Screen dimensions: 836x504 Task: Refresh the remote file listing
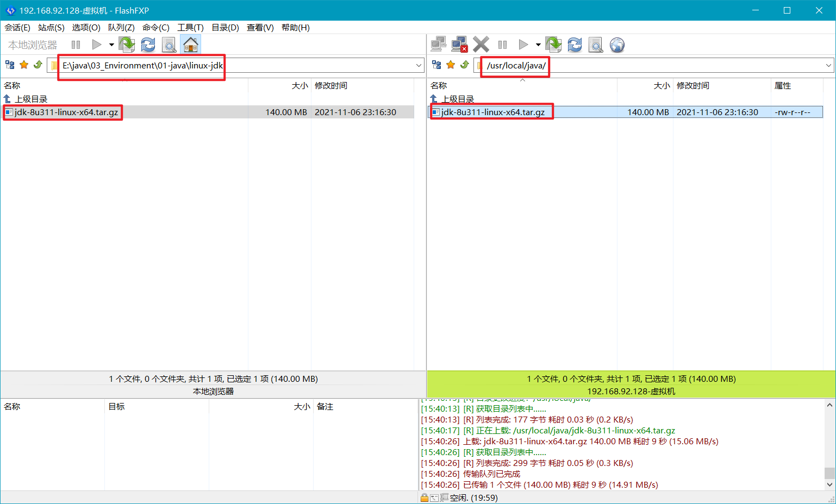point(575,45)
